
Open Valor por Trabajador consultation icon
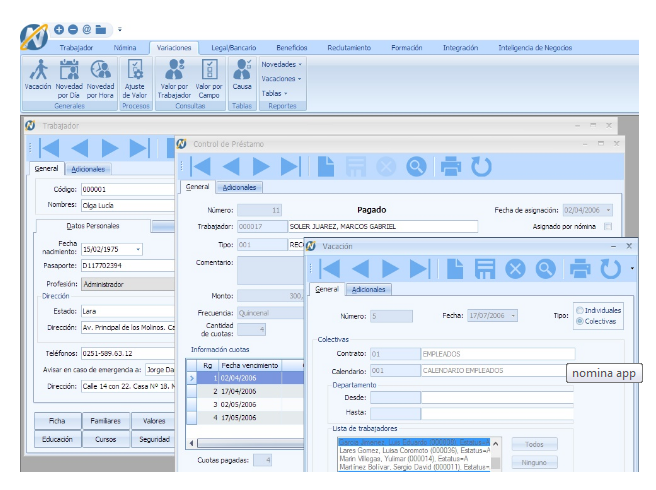174,79
